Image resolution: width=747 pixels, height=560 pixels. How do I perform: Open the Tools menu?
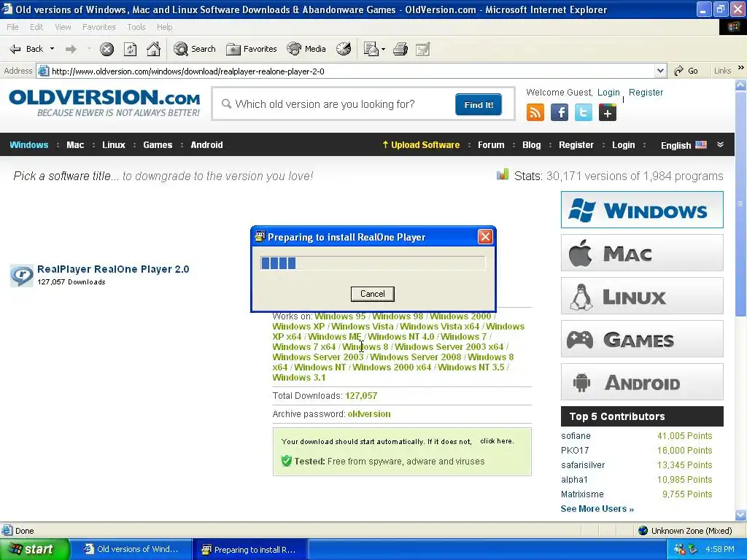pyautogui.click(x=136, y=27)
